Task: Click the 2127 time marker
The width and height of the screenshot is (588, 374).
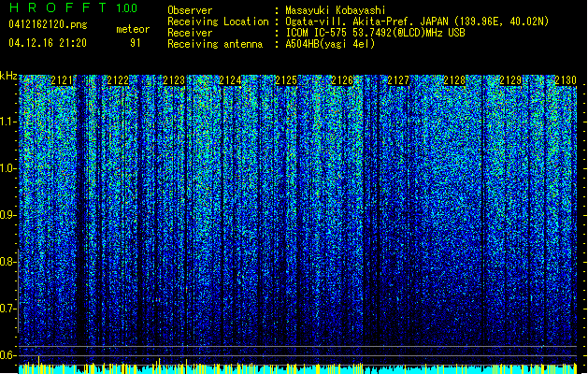Action: click(398, 80)
